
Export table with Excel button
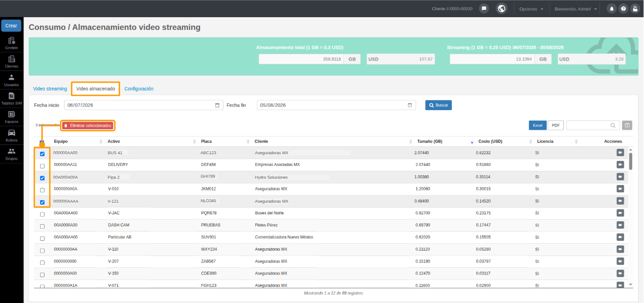537,125
